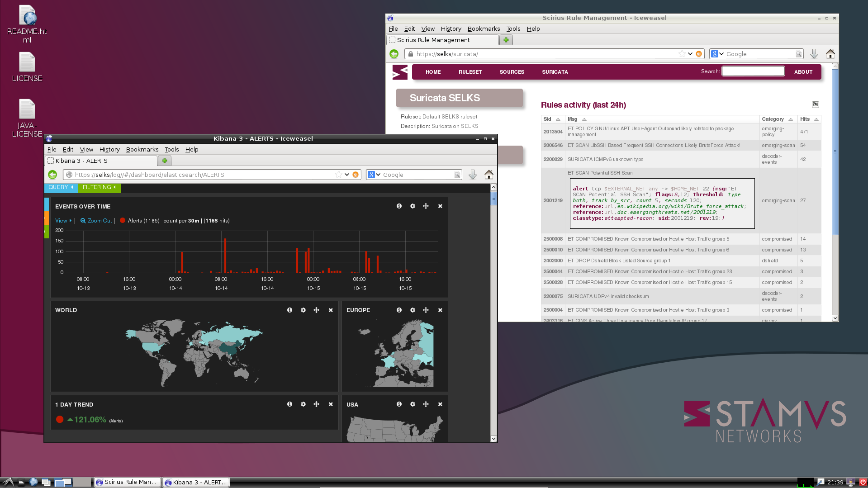Click back arrow in Scirius browser window
The image size is (868, 488).
[394, 54]
